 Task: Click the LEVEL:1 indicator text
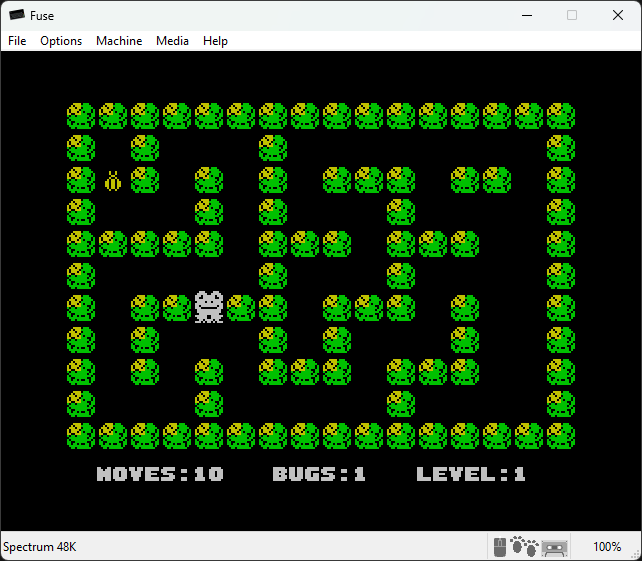[x=471, y=474]
